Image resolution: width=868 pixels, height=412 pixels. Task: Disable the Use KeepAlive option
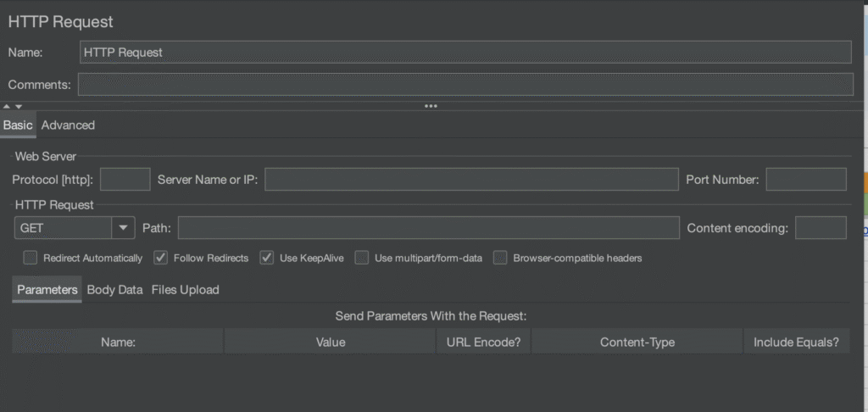[x=267, y=258]
